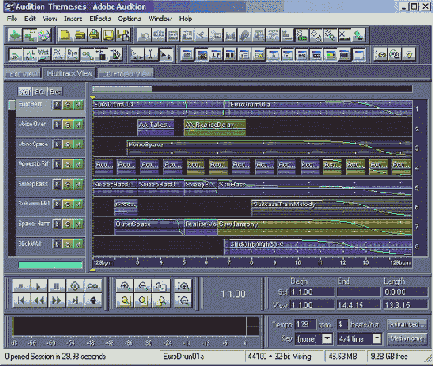Click the Fast Forward transport button
This screenshot has height=366, width=433.
click(x=57, y=301)
